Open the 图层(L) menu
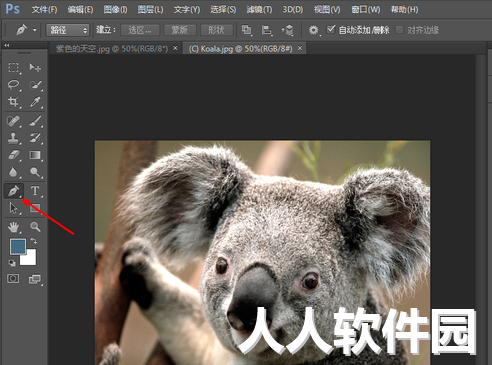 tap(151, 9)
